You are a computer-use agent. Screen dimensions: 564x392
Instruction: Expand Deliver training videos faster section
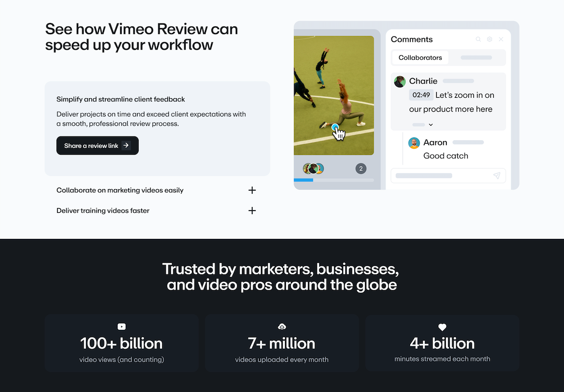click(156, 211)
